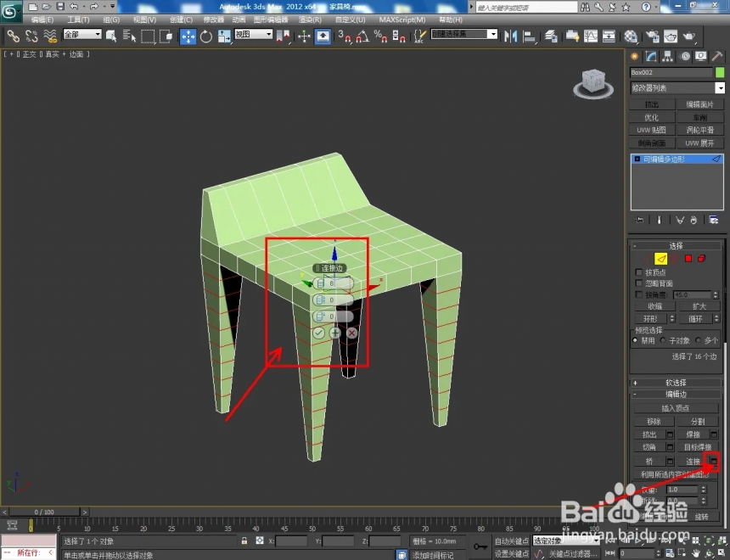Click the Select and Link chain icon

13,36
